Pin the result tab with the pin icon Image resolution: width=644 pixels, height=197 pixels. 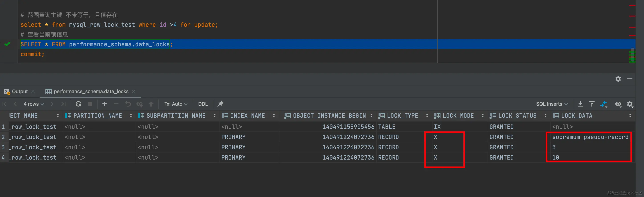[x=220, y=104]
